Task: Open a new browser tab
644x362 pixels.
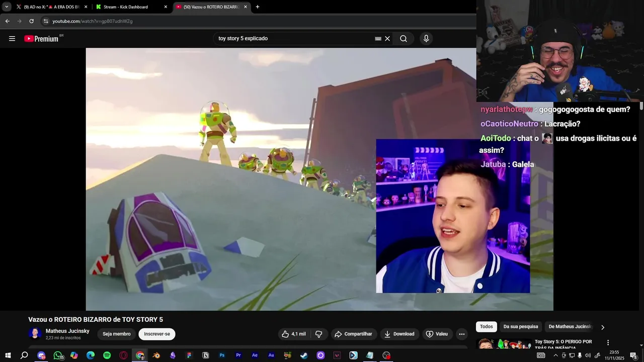Action: pyautogui.click(x=258, y=7)
